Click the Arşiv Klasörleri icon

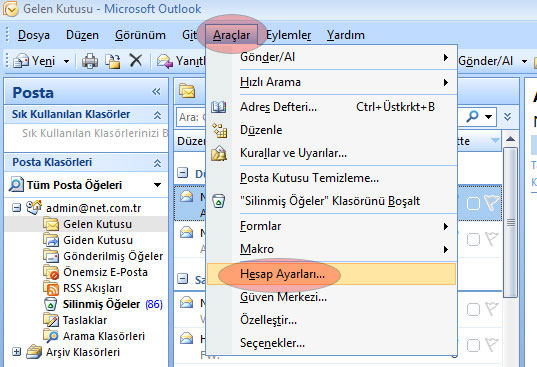click(x=34, y=352)
